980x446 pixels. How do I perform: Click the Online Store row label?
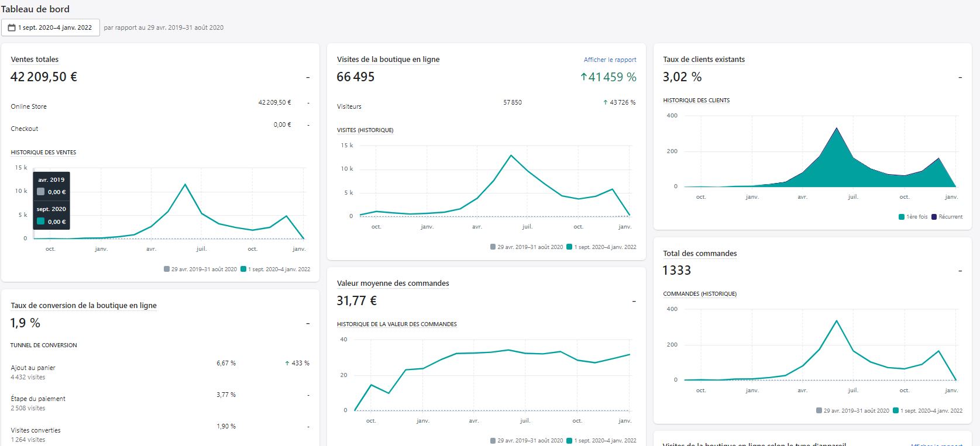[29, 106]
